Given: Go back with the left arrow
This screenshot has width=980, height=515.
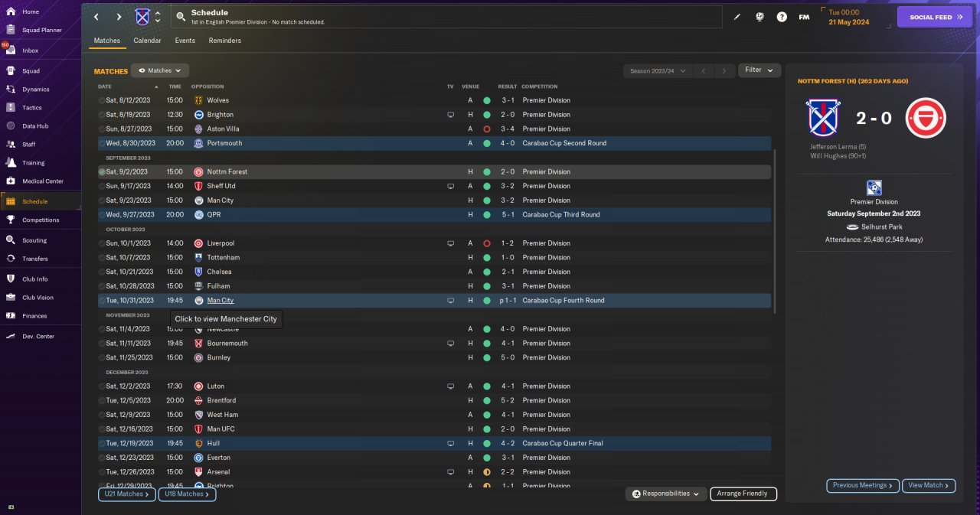Looking at the screenshot, I should pos(96,17).
